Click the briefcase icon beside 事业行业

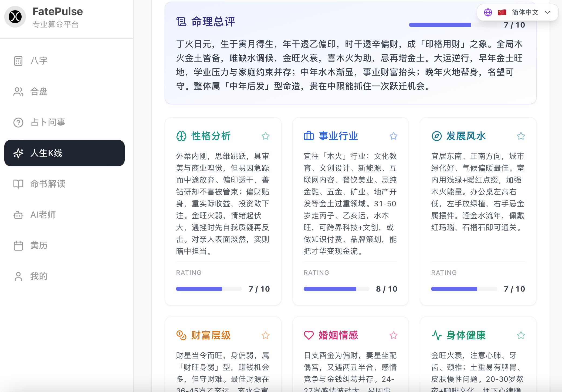[x=309, y=136]
